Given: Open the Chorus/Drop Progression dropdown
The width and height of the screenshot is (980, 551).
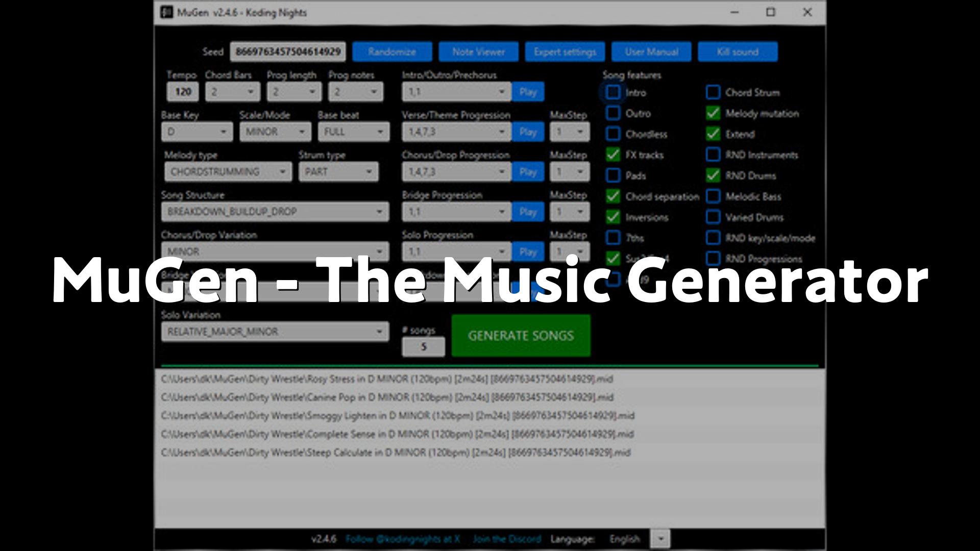Looking at the screenshot, I should (x=456, y=171).
